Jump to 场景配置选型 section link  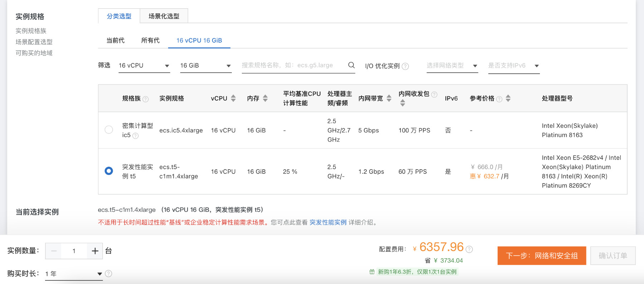pos(34,42)
